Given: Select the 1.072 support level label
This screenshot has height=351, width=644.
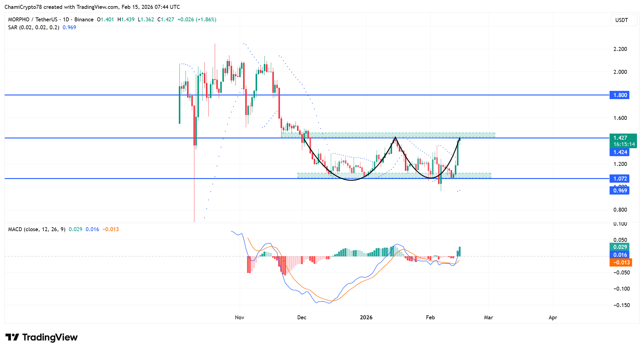Looking at the screenshot, I should point(620,179).
